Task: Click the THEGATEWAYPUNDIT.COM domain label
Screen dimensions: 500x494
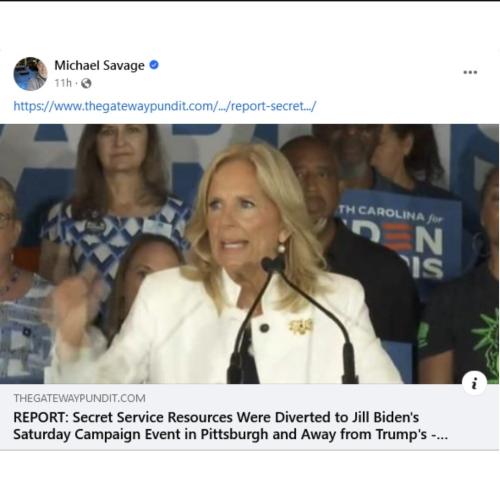Action: click(79, 398)
